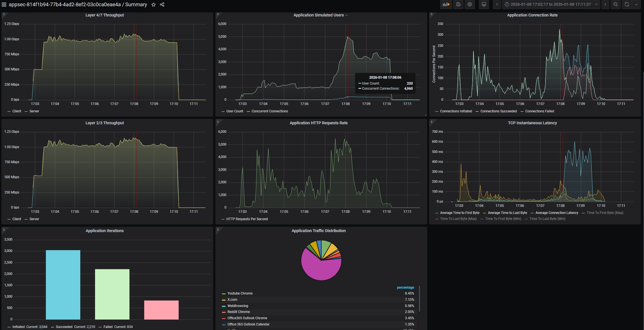Shift time range forward

605,4
